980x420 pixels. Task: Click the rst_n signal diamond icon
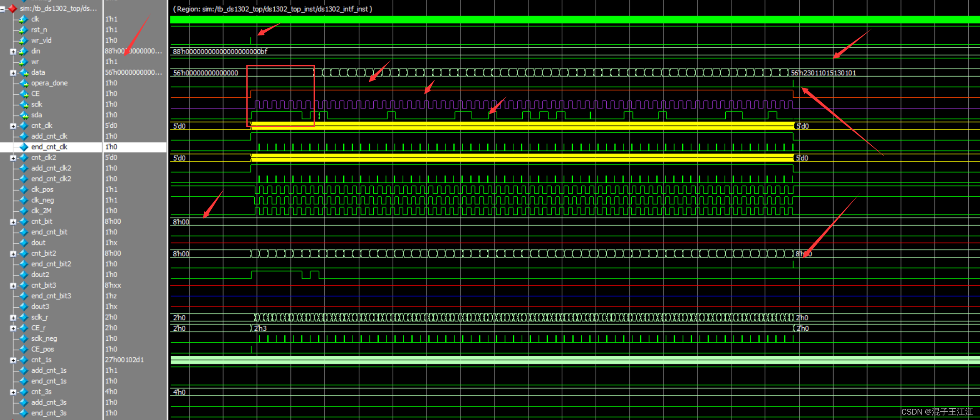(23, 30)
